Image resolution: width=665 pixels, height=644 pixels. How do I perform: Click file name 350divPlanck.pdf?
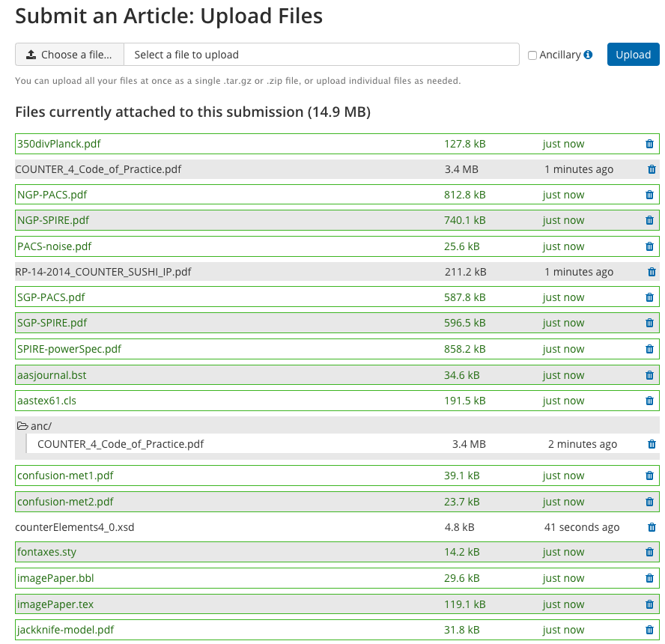point(59,144)
